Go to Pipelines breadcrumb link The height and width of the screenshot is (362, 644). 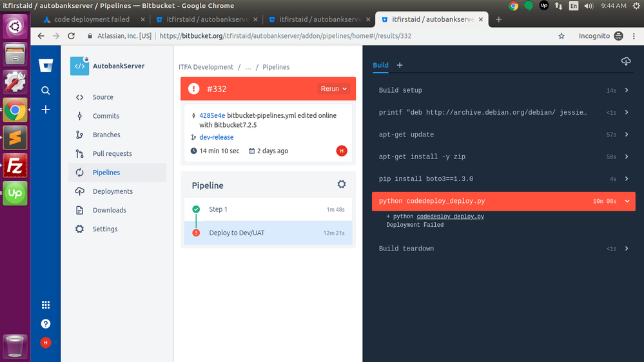tap(276, 67)
